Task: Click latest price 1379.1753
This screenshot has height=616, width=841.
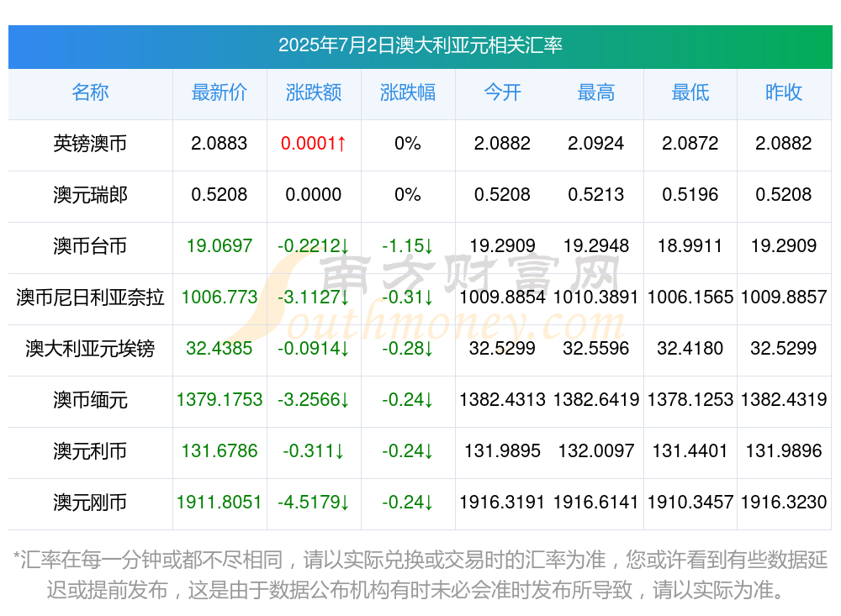Action: [220, 399]
